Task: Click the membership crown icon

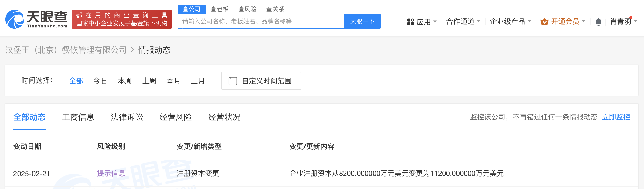Action: (544, 22)
